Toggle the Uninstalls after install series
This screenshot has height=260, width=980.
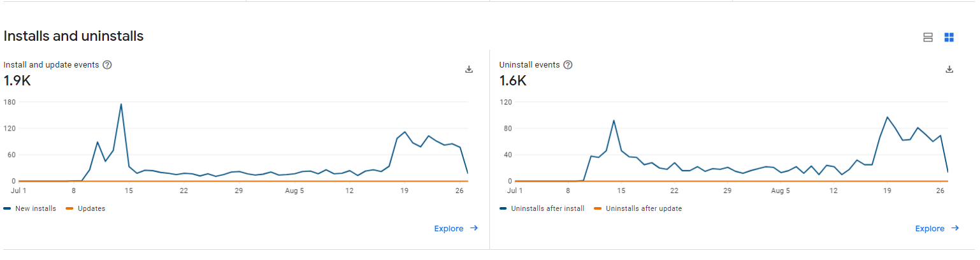pyautogui.click(x=542, y=208)
